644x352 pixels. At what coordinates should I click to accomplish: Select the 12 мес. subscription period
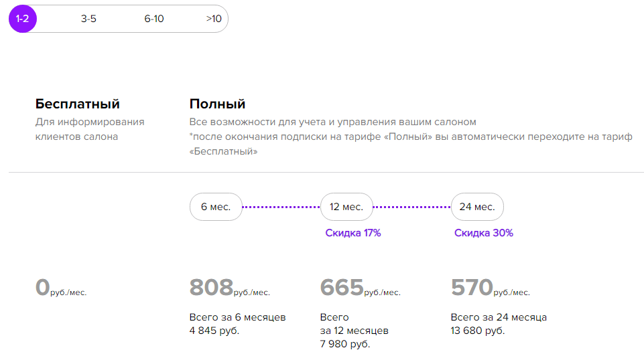pyautogui.click(x=346, y=207)
